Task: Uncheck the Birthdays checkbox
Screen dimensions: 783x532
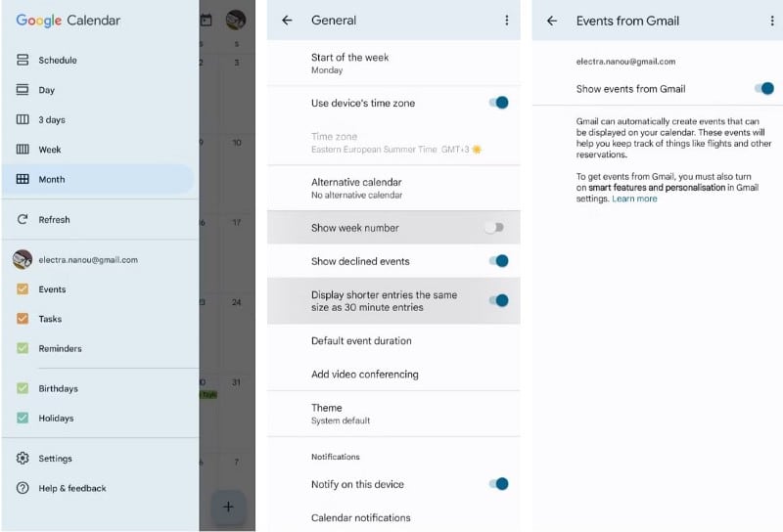Action: coord(23,388)
